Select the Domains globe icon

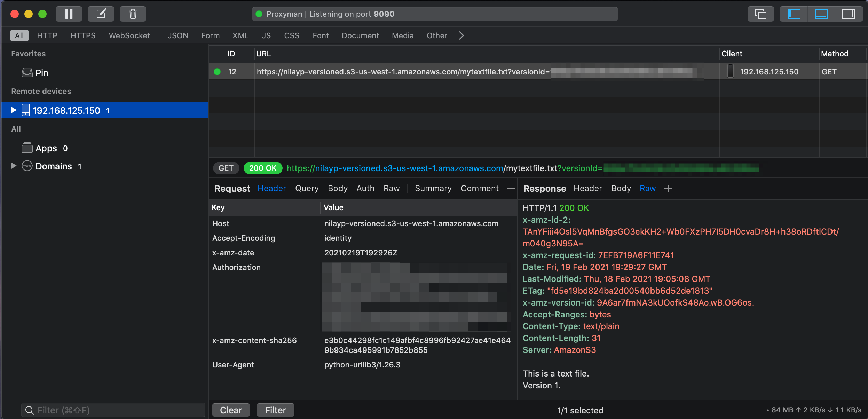(27, 166)
